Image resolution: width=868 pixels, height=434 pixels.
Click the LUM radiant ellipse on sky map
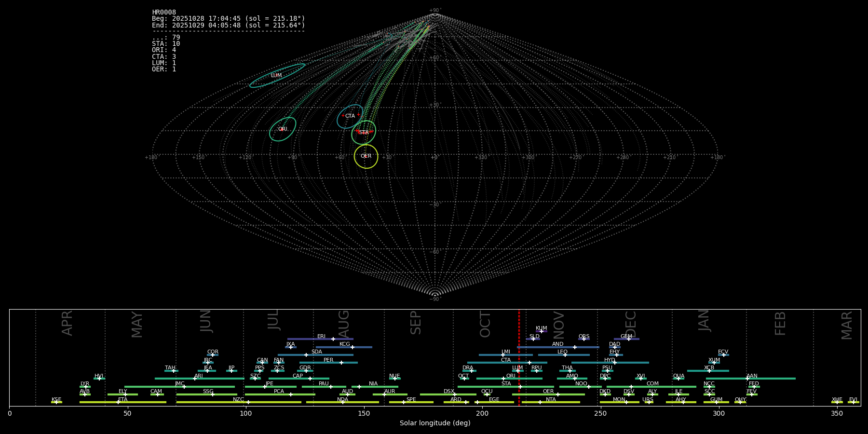pyautogui.click(x=277, y=76)
